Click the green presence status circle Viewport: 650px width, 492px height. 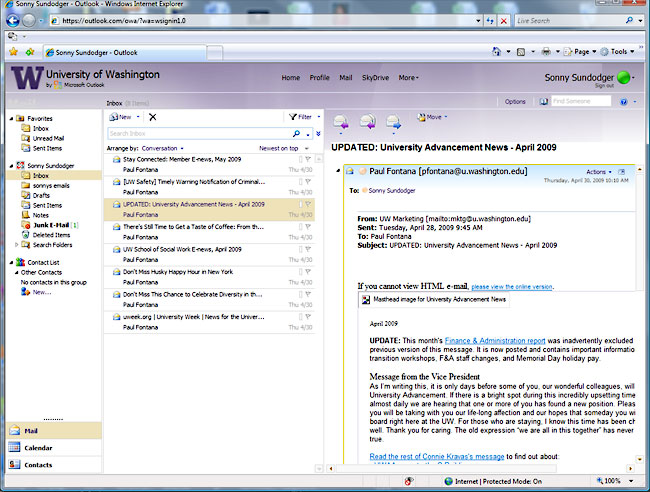(x=623, y=77)
